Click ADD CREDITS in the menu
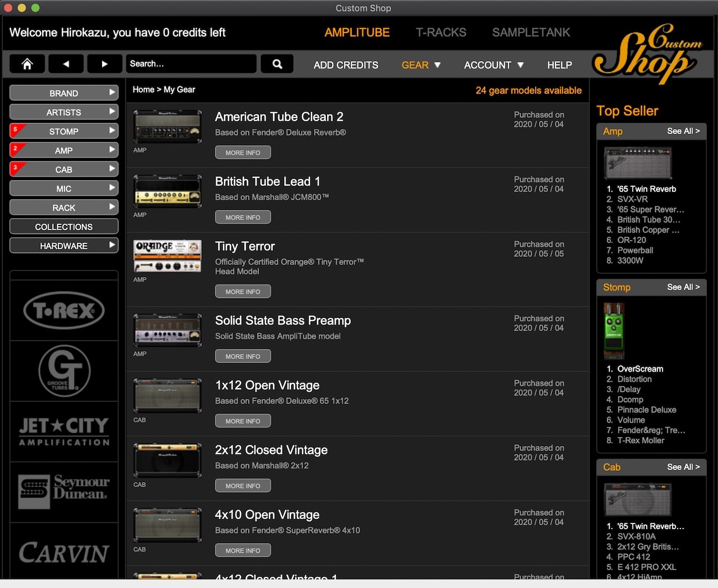 tap(346, 65)
